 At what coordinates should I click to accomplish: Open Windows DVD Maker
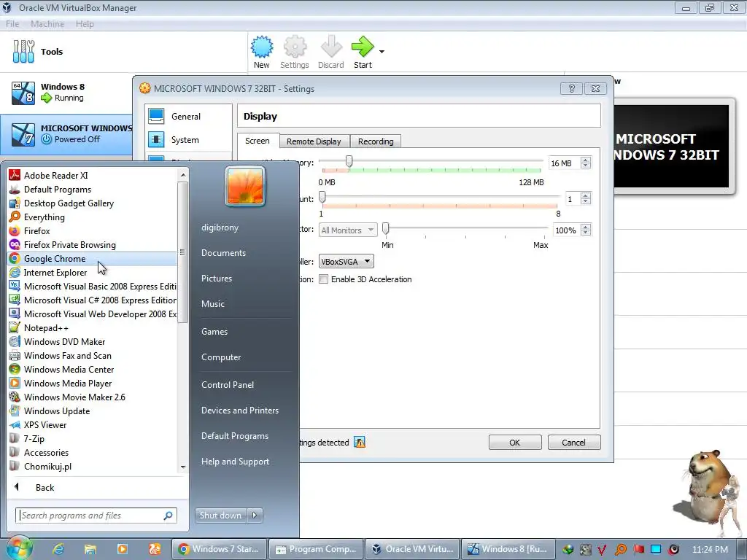click(93, 341)
